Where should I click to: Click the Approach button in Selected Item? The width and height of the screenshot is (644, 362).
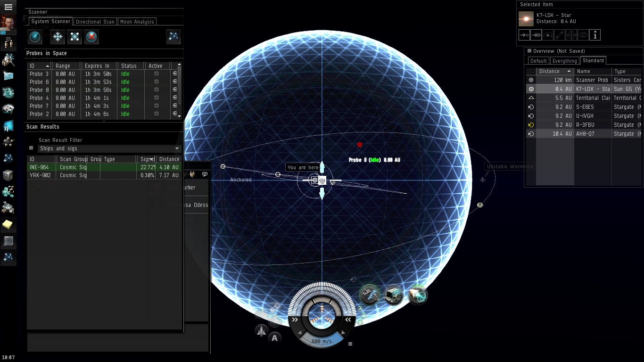[x=524, y=35]
